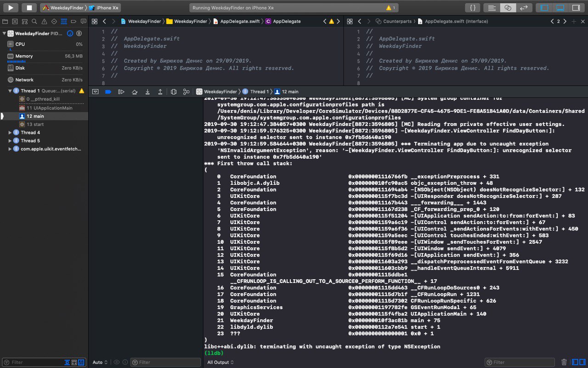Step into in the debug bar
This screenshot has height=368, width=588.
pyautogui.click(x=147, y=92)
